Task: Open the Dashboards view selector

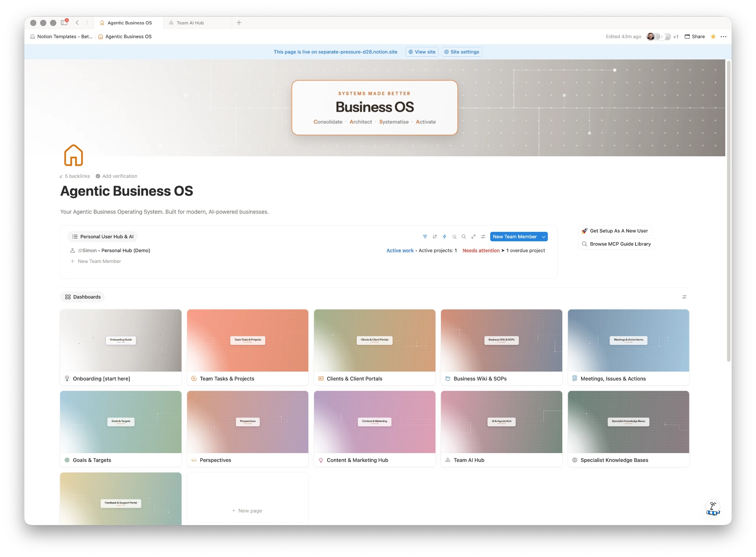Action: pyautogui.click(x=83, y=297)
